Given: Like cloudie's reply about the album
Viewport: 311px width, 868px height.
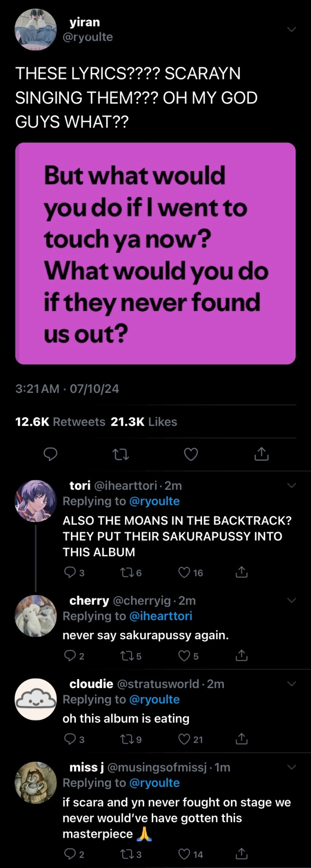Looking at the screenshot, I should coord(184,739).
